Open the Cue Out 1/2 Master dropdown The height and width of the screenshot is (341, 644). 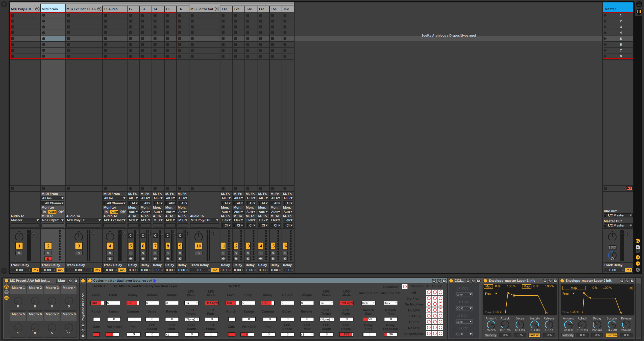coord(618,215)
